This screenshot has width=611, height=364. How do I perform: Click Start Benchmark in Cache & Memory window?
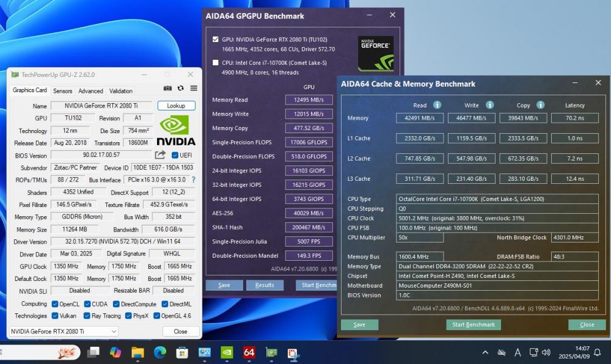tap(474, 324)
